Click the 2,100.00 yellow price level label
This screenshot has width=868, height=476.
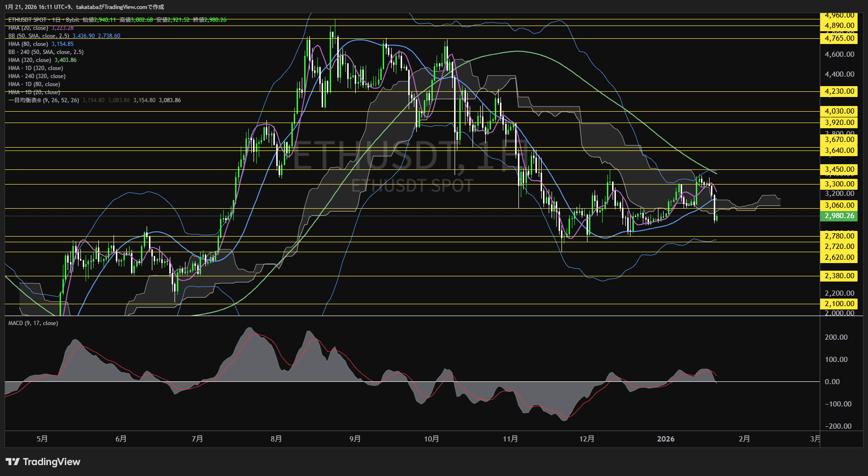[839, 304]
